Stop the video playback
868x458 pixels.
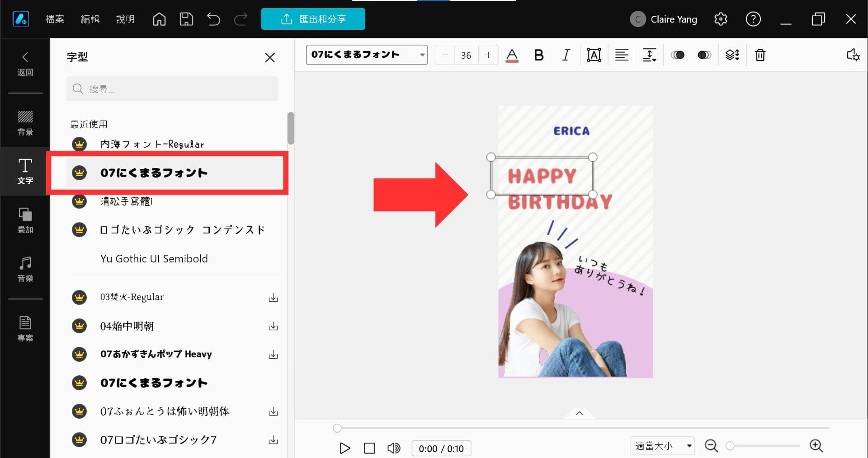(369, 448)
